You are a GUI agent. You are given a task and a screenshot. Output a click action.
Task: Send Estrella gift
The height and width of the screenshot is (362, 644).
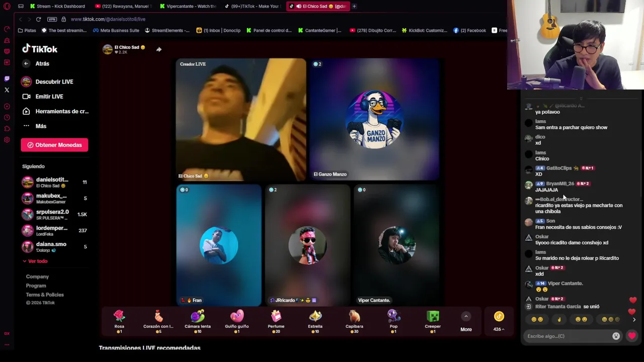(x=315, y=321)
